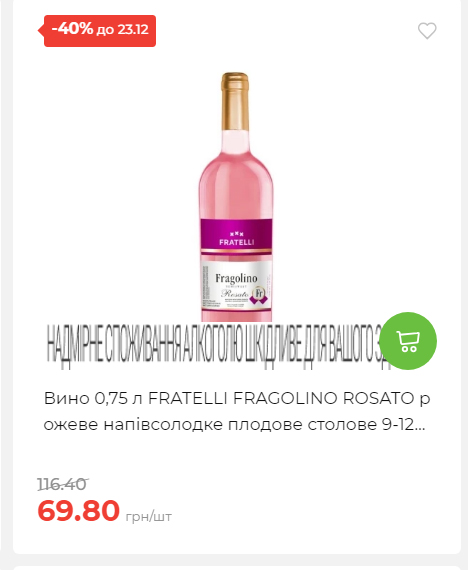
Task: Click the FRATELLI purple label on the bottle
Action: (236, 234)
